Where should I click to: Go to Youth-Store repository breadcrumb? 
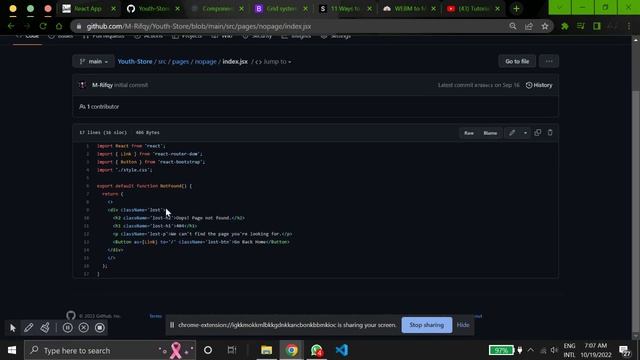[135, 62]
